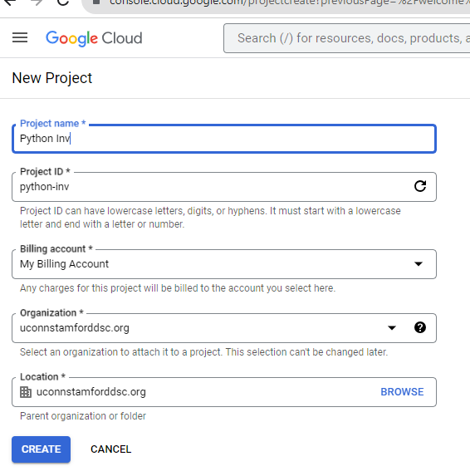Click into the Project ID field

[x=213, y=187]
